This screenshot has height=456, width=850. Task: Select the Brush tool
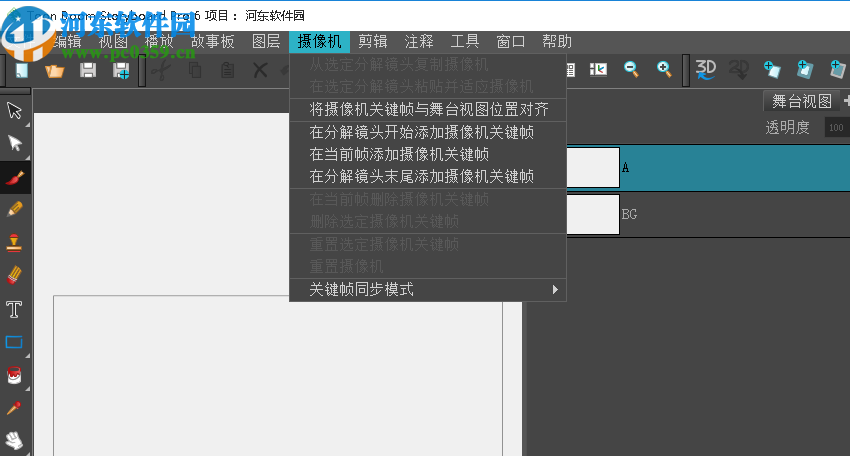coord(15,177)
